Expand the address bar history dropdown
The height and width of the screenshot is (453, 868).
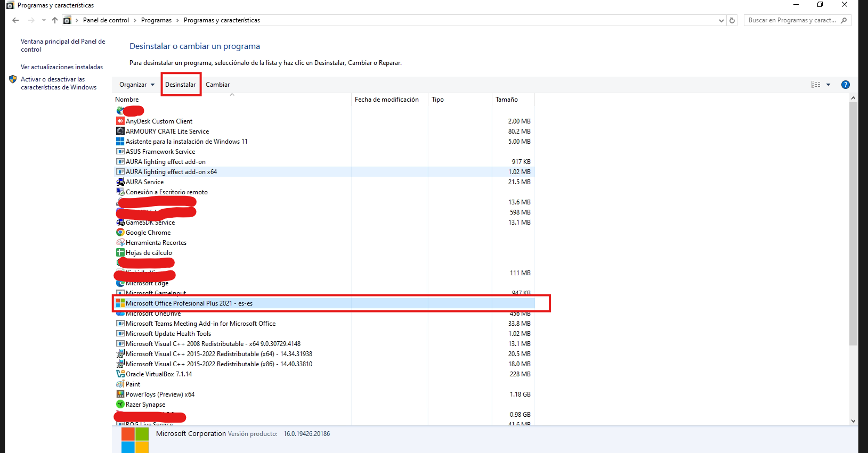pos(721,21)
